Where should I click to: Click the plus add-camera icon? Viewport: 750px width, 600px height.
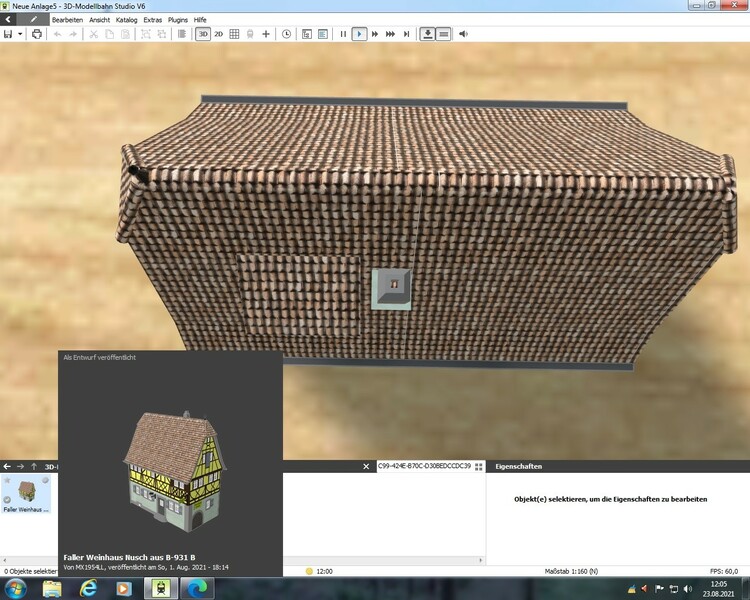(266, 34)
